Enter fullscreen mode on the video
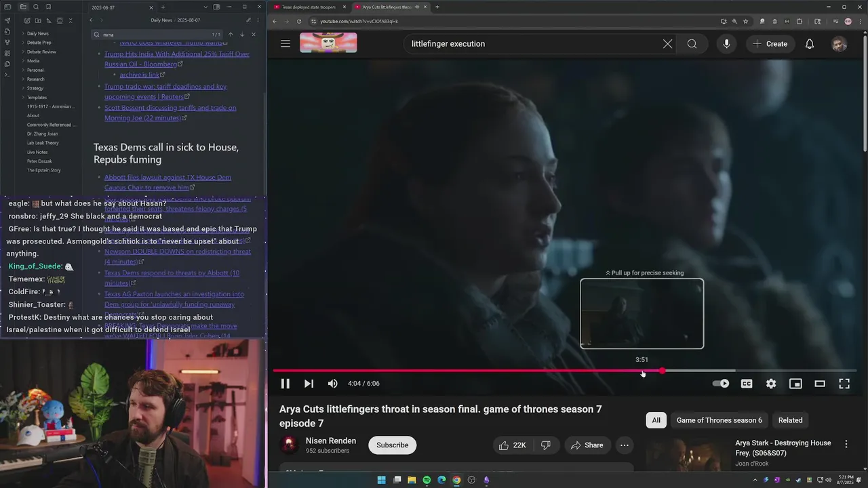Image resolution: width=868 pixels, height=488 pixels. pos(844,384)
